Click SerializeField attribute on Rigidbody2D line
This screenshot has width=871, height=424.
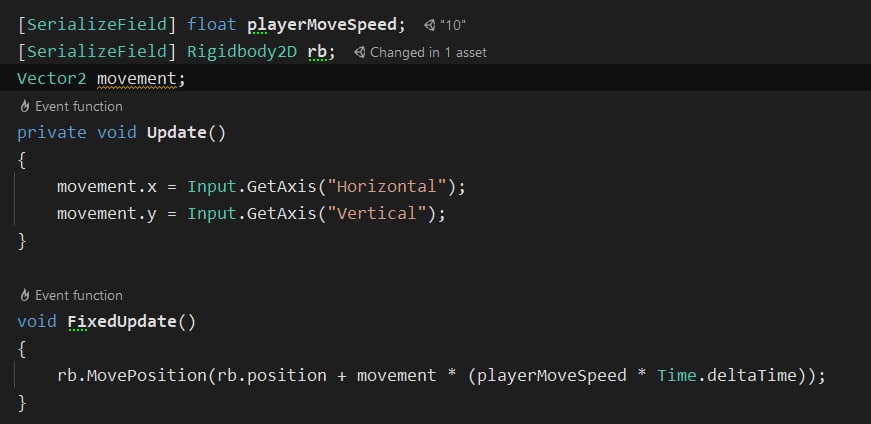click(97, 52)
